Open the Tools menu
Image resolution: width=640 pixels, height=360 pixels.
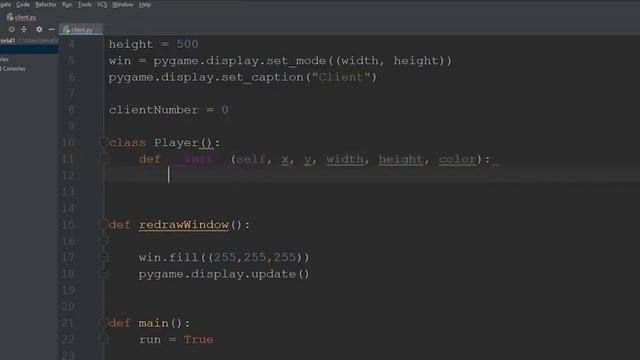tap(84, 4)
